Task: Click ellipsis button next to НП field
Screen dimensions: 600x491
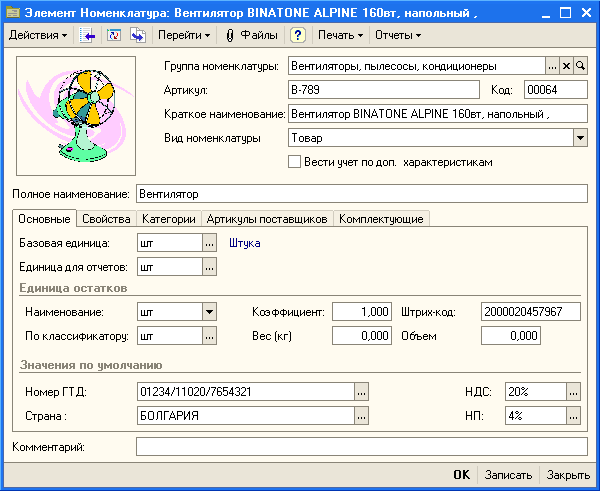Action: (x=573, y=416)
